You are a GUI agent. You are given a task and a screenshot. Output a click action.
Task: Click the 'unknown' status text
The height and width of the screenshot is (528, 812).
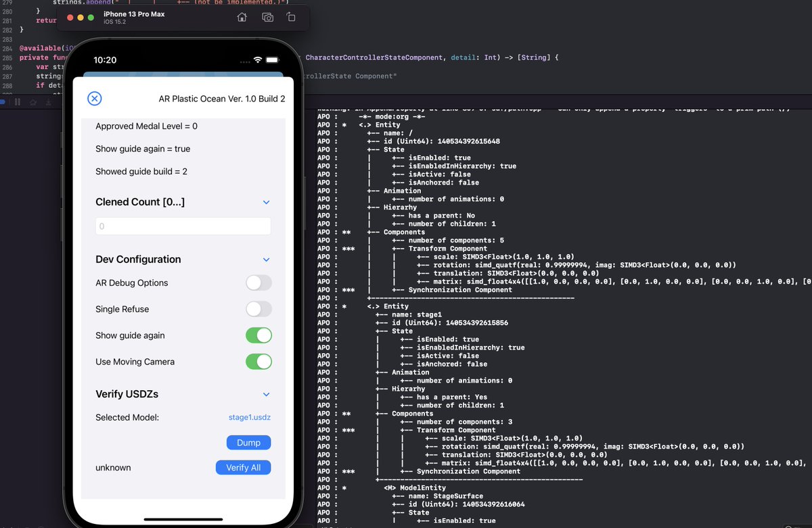pyautogui.click(x=113, y=468)
